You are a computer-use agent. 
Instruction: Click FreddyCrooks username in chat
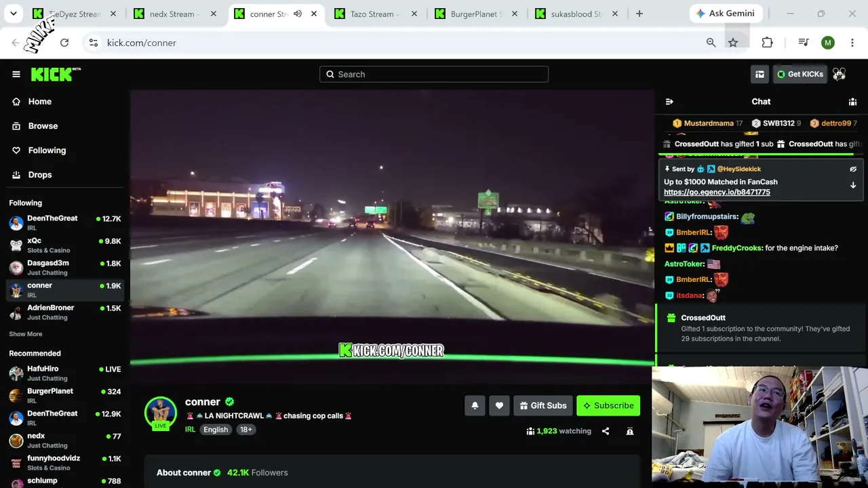pos(736,248)
